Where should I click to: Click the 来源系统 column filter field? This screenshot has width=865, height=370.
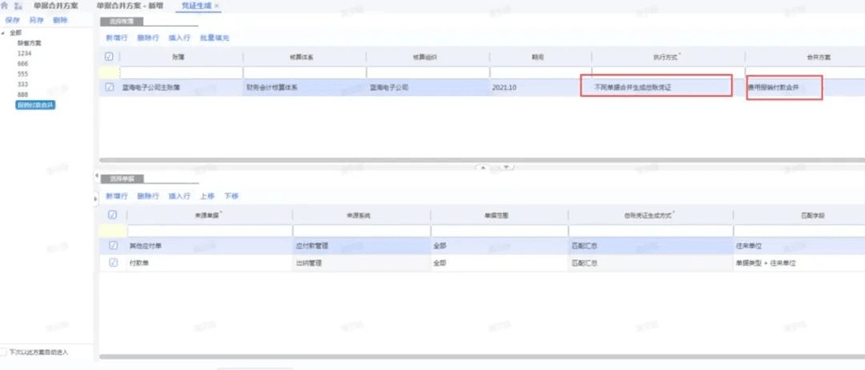click(x=361, y=230)
